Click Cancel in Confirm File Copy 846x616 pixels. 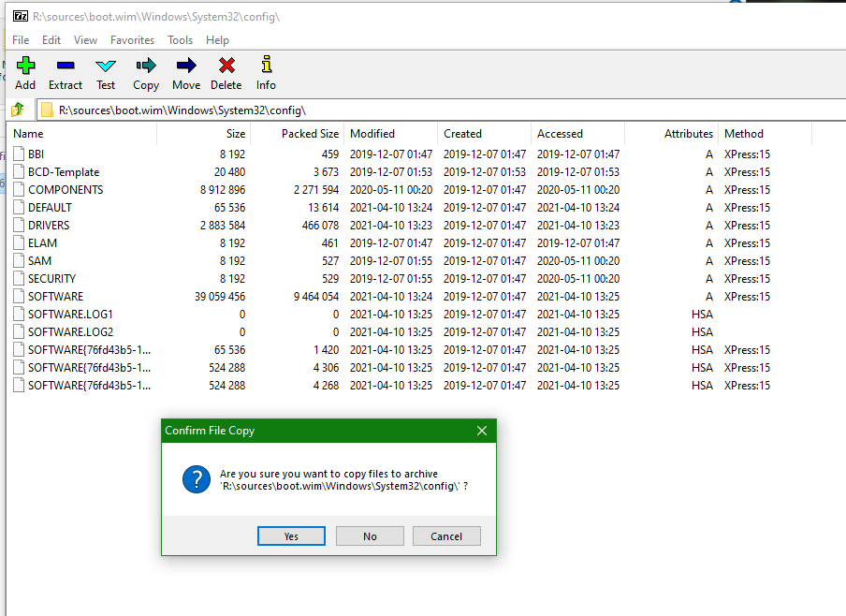point(446,536)
